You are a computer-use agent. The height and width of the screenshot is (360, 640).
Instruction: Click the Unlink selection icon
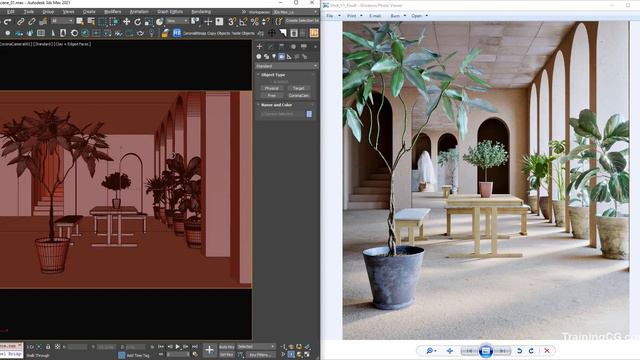31,22
